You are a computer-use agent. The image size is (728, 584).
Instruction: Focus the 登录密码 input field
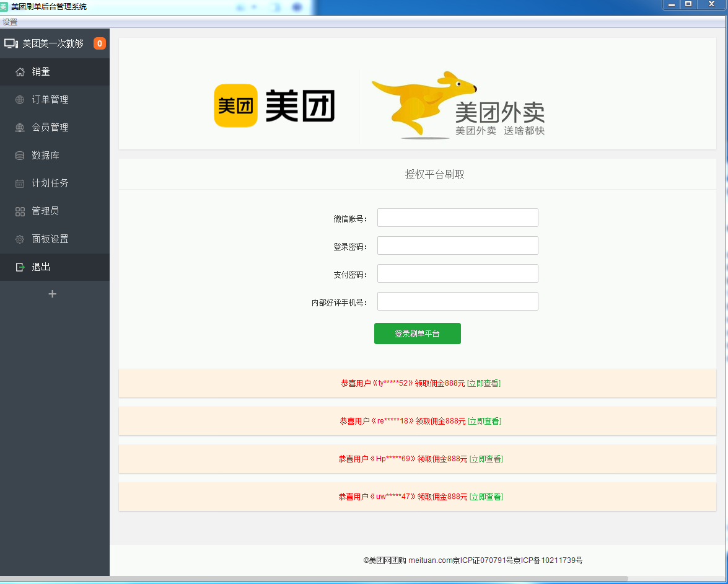(458, 246)
